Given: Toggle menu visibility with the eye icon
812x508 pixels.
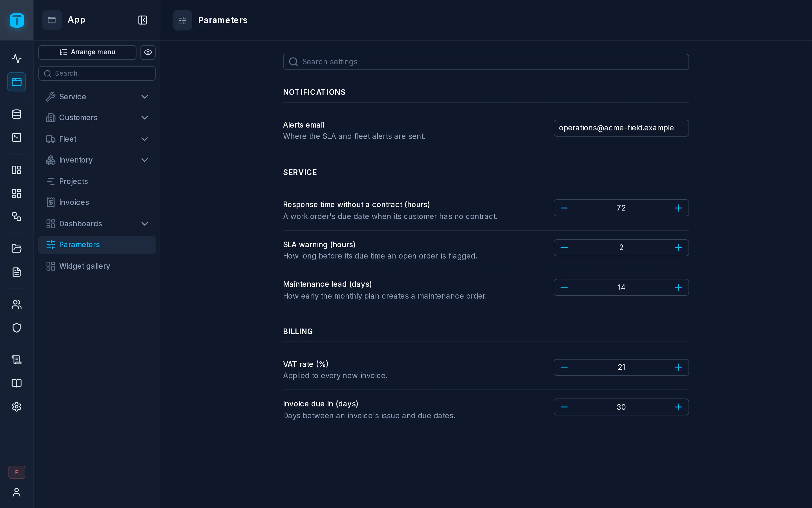Looking at the screenshot, I should [x=148, y=52].
